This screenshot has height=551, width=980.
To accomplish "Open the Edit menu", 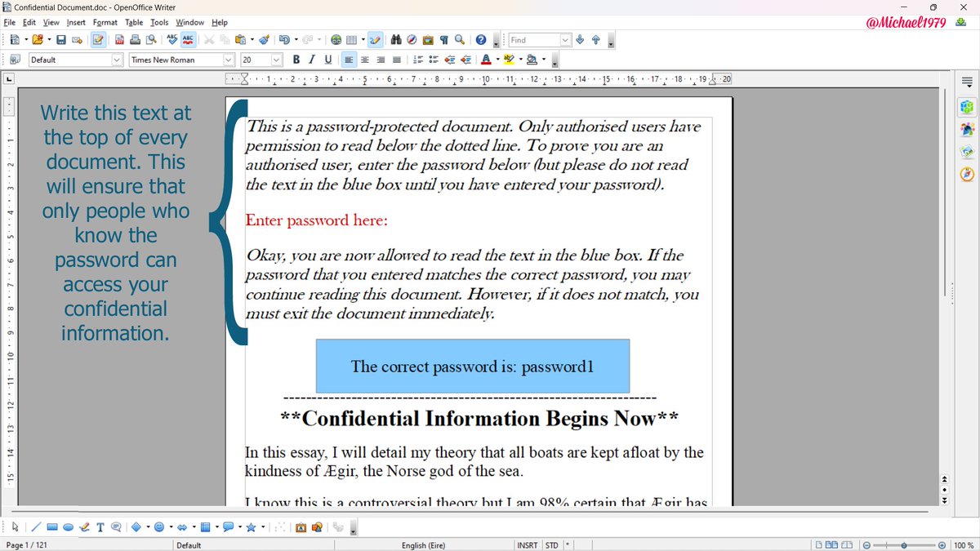I will [x=29, y=23].
